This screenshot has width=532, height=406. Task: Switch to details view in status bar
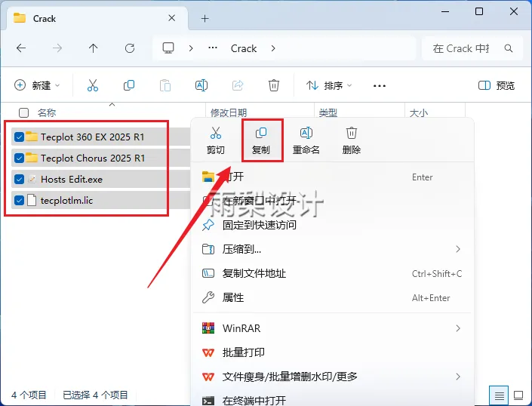click(x=499, y=395)
